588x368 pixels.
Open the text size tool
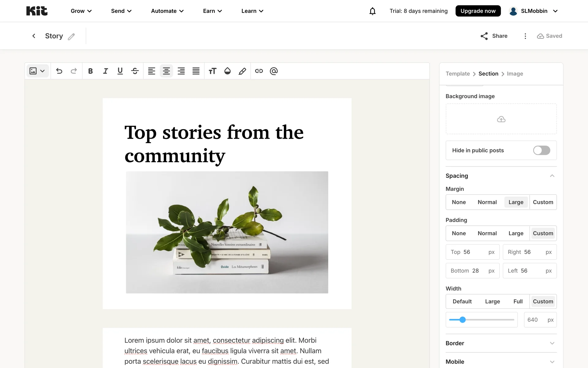pos(213,71)
